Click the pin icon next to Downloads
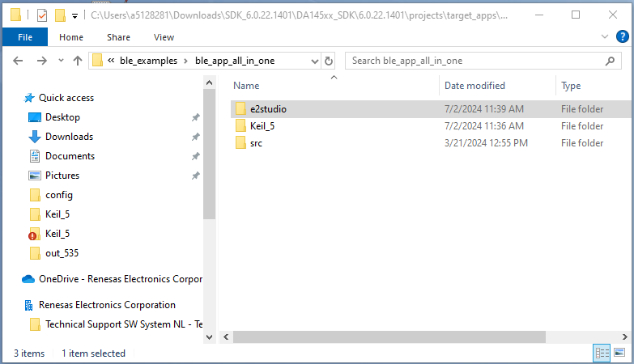This screenshot has height=364, width=634. click(196, 137)
